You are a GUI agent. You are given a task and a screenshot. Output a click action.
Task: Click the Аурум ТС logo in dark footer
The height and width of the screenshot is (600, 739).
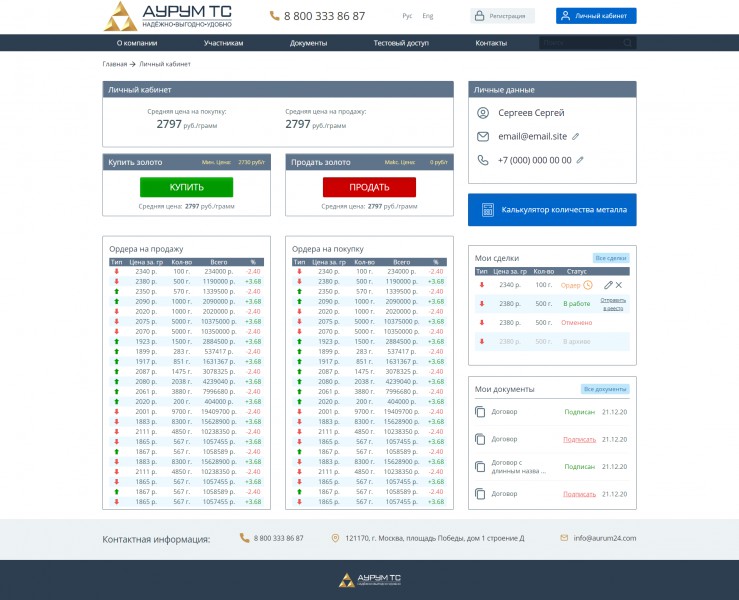tap(370, 580)
